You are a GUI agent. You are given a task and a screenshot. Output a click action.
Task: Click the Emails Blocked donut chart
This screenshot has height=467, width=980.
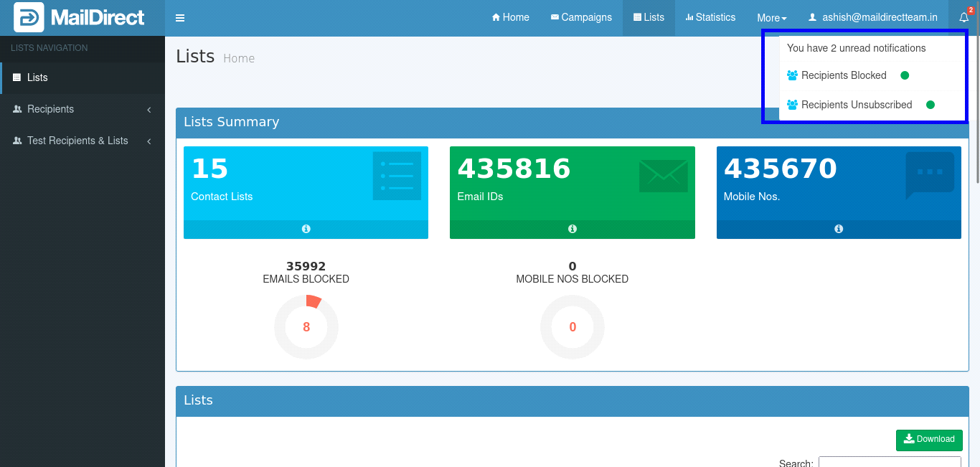pyautogui.click(x=306, y=327)
